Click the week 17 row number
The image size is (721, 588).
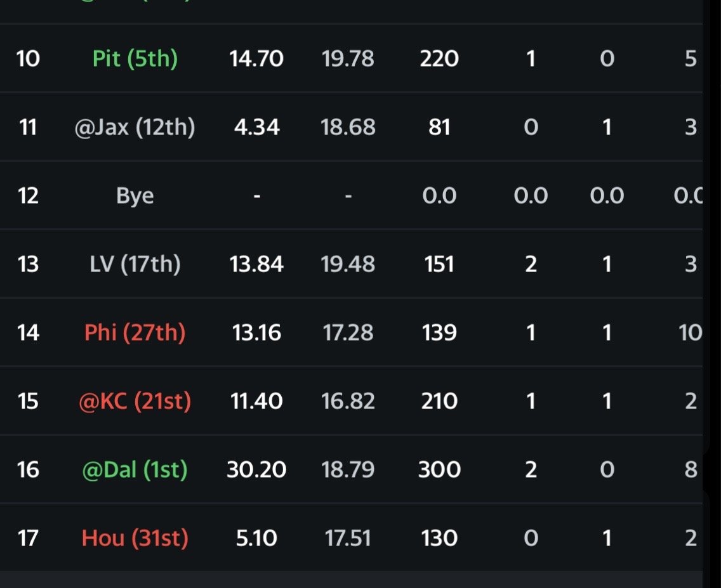coord(28,539)
